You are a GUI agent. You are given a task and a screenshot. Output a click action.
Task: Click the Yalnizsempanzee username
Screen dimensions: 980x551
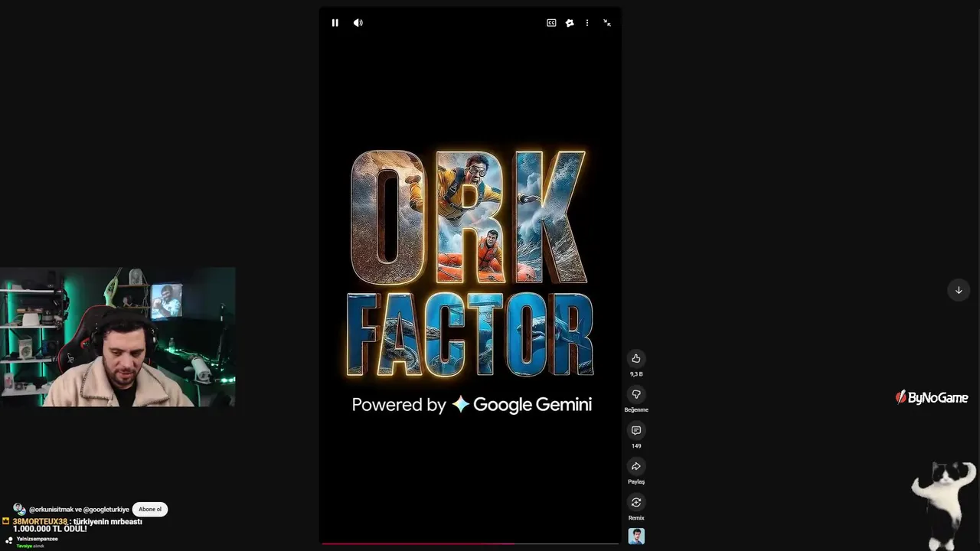point(37,539)
